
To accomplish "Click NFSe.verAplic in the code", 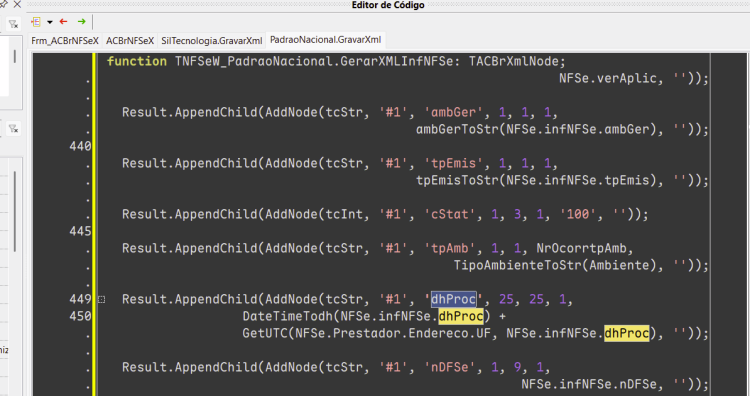I will (x=608, y=78).
